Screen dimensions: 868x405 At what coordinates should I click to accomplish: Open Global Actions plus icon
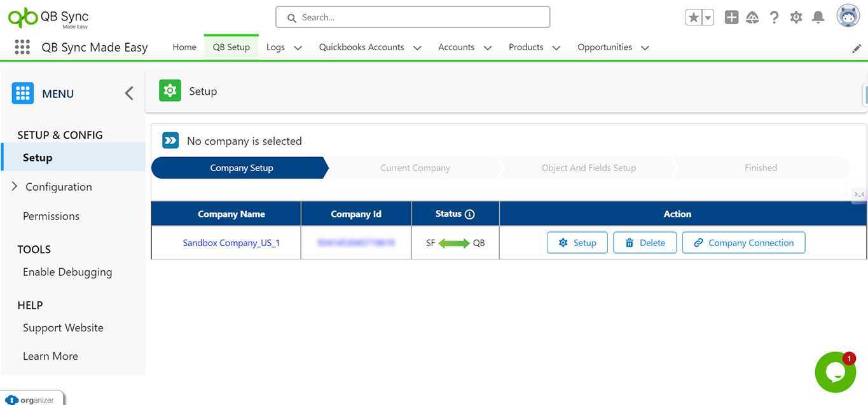(x=731, y=18)
